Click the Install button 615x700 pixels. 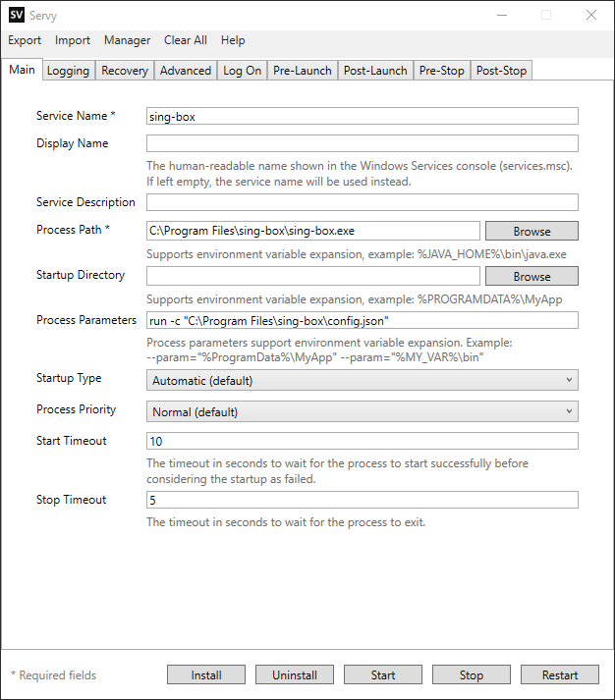(206, 675)
